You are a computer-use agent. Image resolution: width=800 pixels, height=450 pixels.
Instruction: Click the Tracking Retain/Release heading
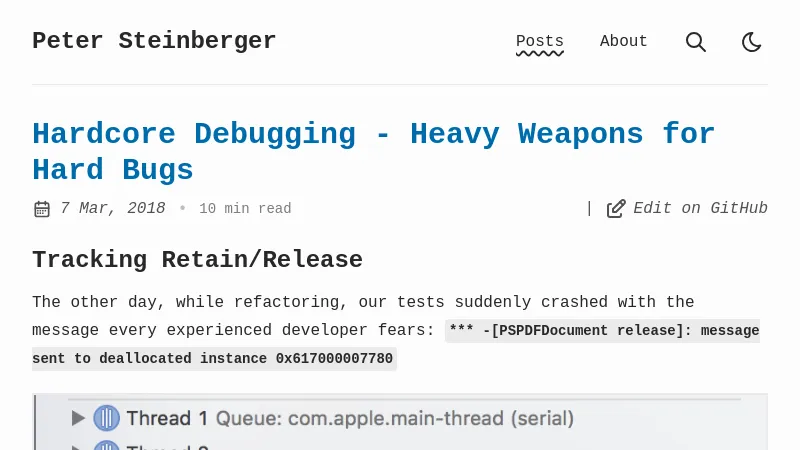(197, 260)
